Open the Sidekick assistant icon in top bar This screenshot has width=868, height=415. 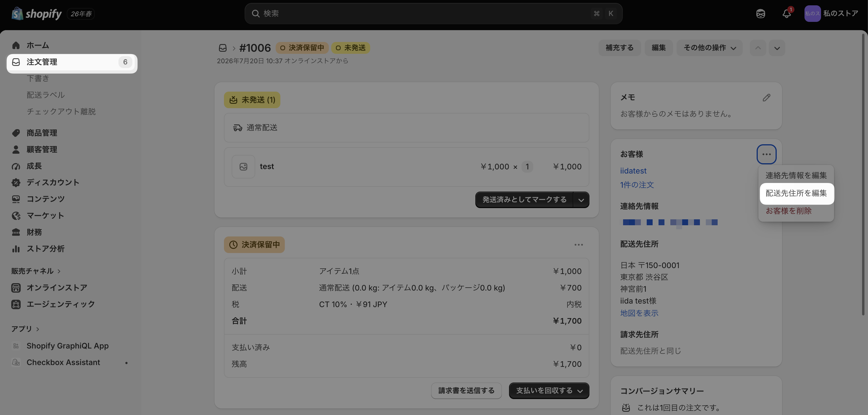pyautogui.click(x=760, y=14)
